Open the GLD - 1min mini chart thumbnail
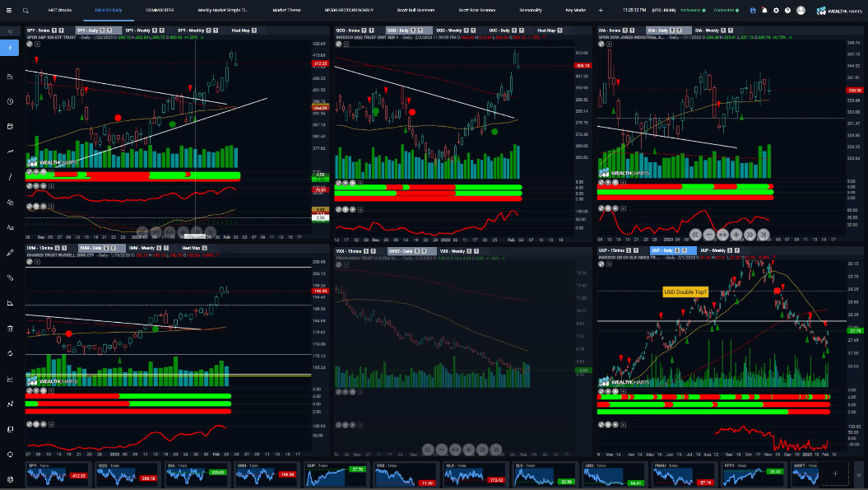 pyautogui.click(x=475, y=474)
